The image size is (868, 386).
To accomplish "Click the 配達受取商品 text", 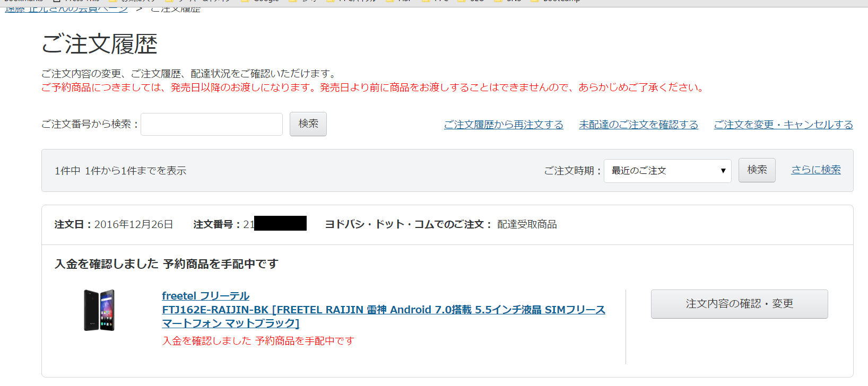I will click(527, 224).
